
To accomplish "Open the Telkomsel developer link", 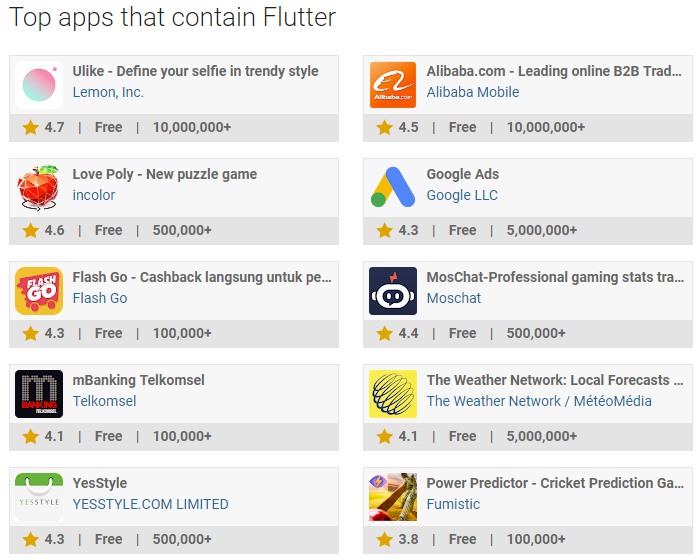I will tap(104, 401).
